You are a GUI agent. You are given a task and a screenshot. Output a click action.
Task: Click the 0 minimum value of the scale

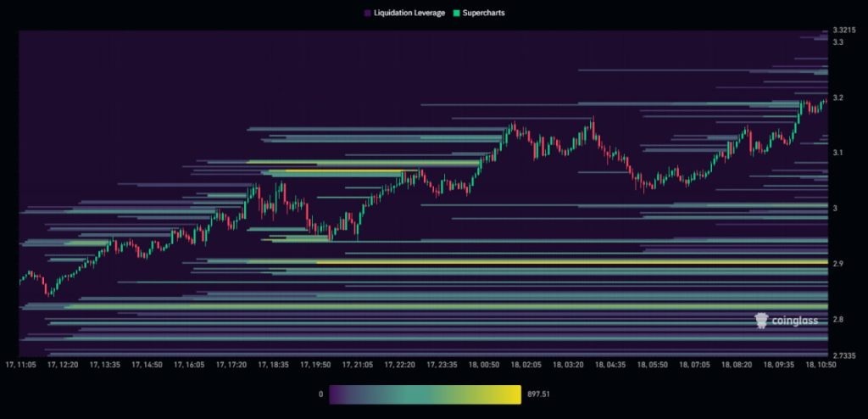(320, 394)
